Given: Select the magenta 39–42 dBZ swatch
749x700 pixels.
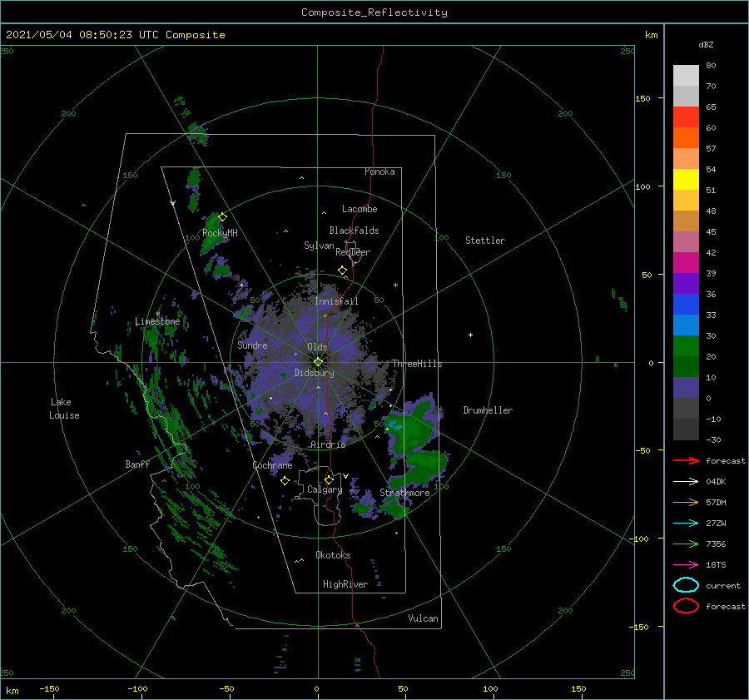Looking at the screenshot, I should 686,263.
